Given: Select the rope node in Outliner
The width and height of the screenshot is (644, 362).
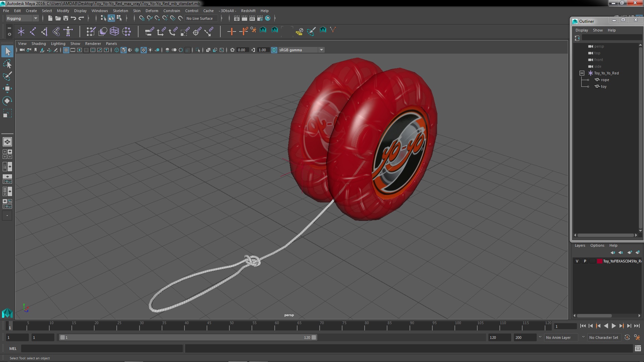Looking at the screenshot, I should (605, 80).
